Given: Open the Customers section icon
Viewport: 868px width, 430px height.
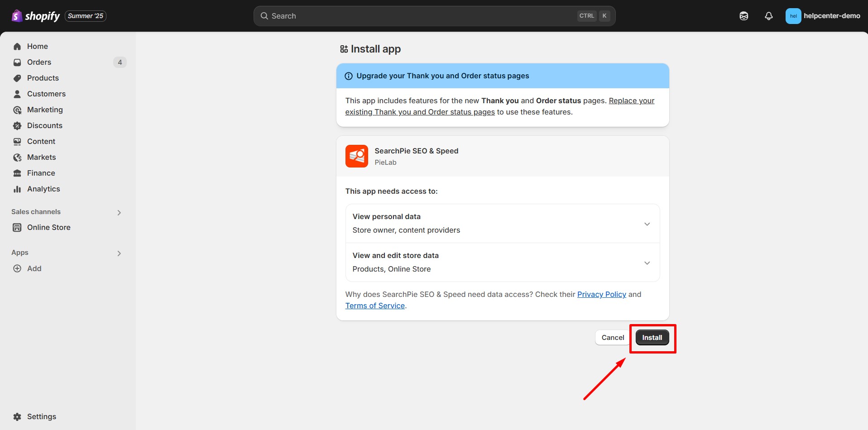Looking at the screenshot, I should coord(17,94).
